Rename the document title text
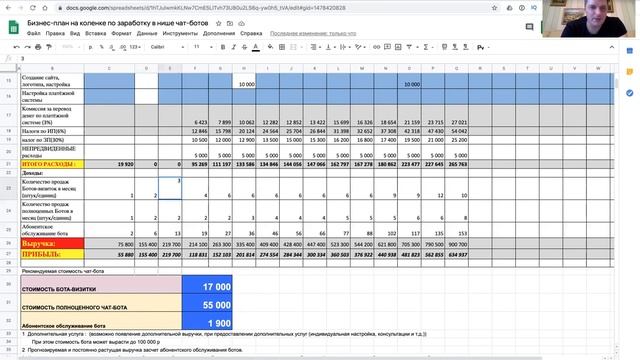The image size is (640, 360). tap(118, 23)
